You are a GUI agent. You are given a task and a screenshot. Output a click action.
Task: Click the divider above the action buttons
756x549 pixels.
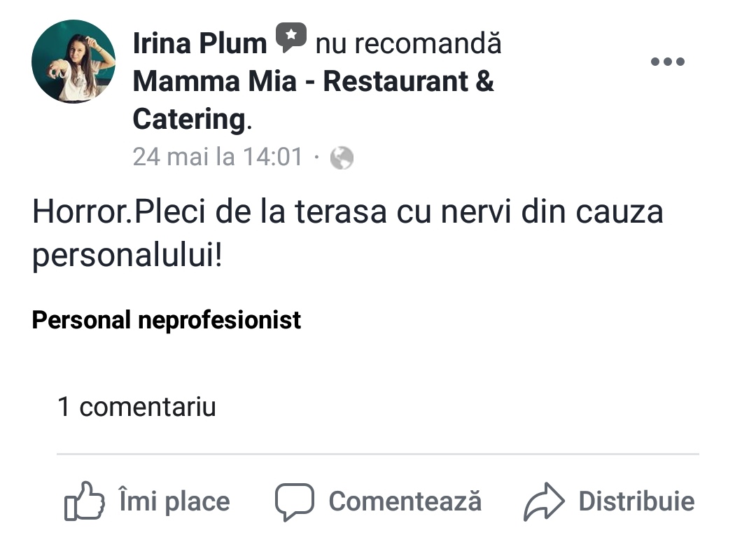click(378, 454)
